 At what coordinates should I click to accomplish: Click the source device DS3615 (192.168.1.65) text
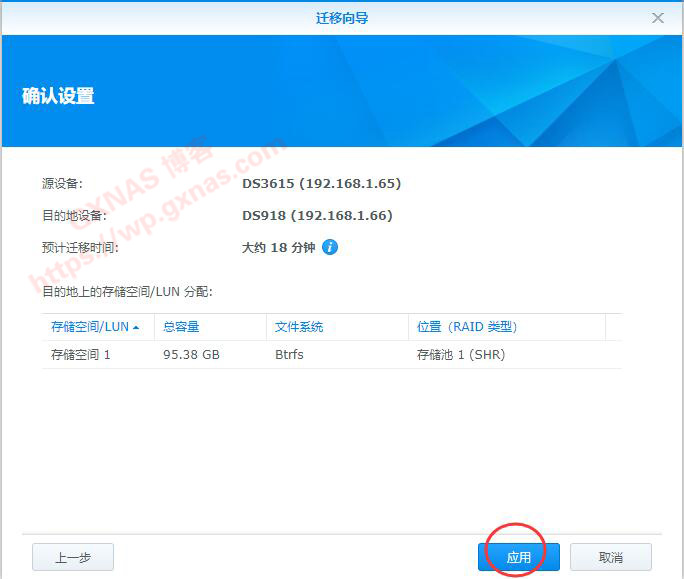coord(321,184)
